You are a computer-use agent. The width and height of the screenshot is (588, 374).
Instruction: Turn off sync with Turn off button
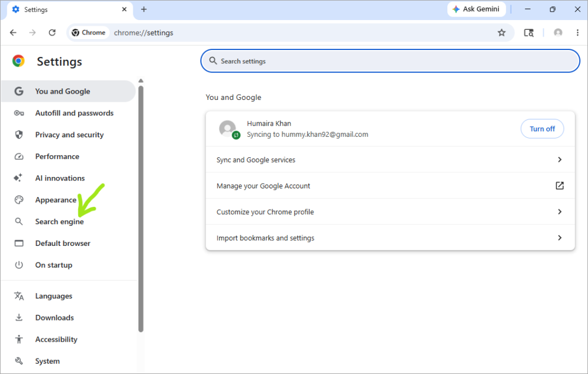click(x=542, y=129)
